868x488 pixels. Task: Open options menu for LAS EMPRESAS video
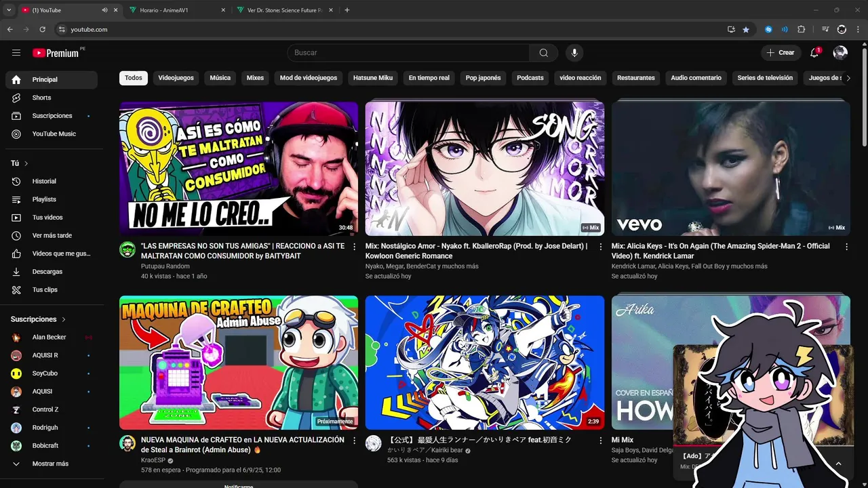(354, 247)
